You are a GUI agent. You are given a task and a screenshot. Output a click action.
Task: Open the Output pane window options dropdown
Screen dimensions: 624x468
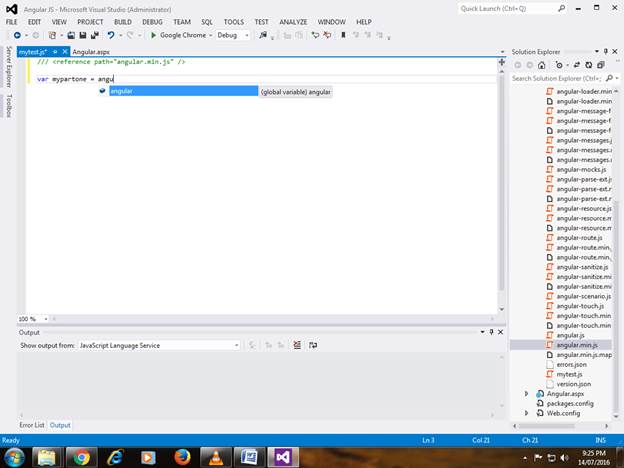tap(482, 332)
